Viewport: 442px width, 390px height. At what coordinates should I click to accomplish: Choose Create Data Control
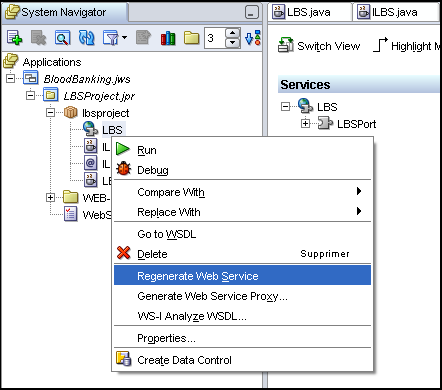pyautogui.click(x=242, y=360)
